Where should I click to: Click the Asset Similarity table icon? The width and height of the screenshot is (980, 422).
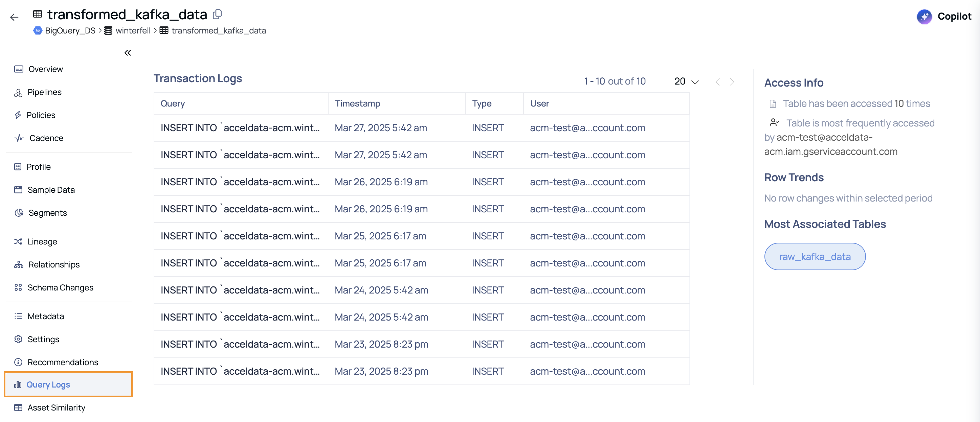(18, 407)
